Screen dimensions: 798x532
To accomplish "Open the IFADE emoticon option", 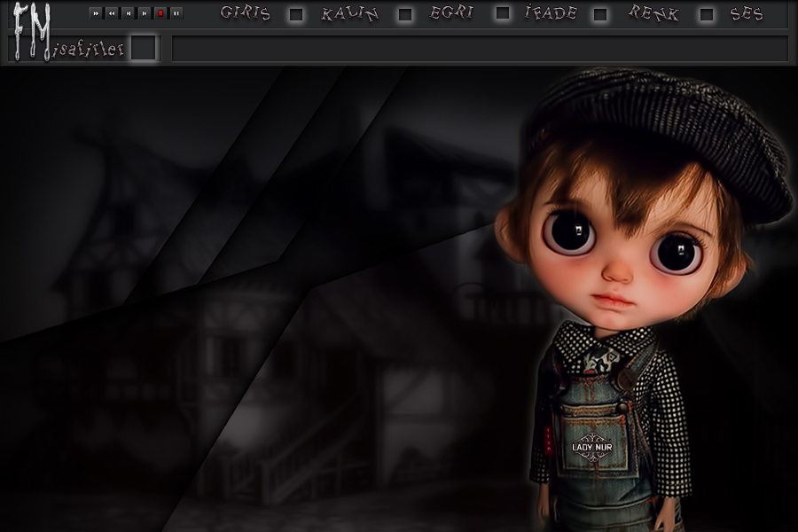I will (551, 13).
